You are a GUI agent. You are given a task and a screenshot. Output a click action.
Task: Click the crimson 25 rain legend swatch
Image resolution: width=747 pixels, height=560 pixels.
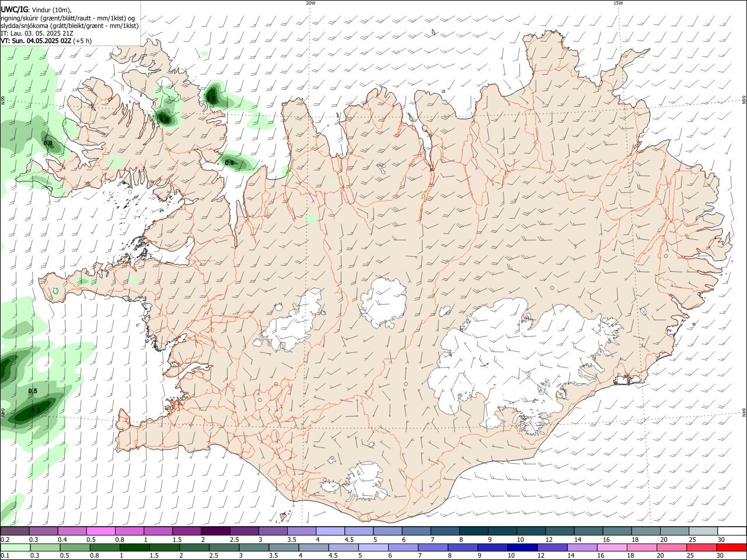[x=701, y=547]
